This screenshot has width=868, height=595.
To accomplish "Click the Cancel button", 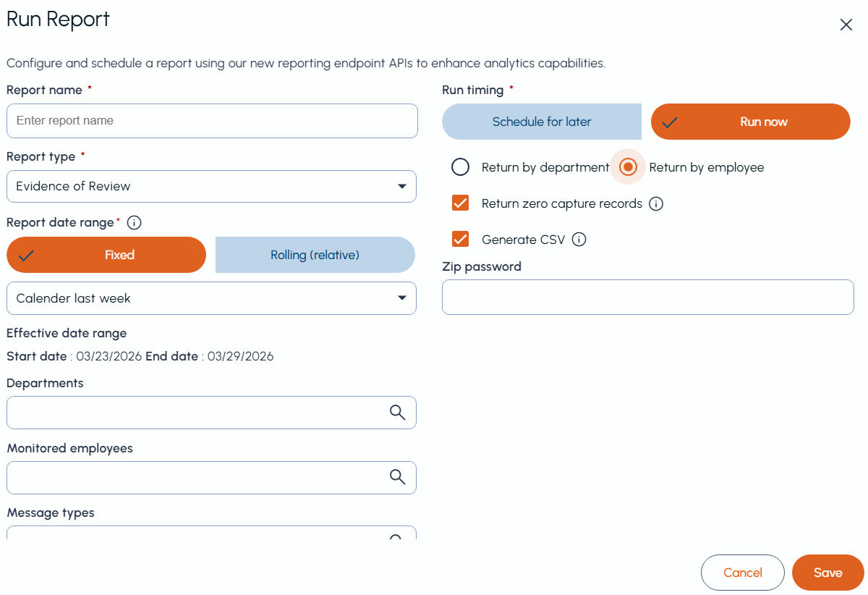I will pyautogui.click(x=743, y=573).
